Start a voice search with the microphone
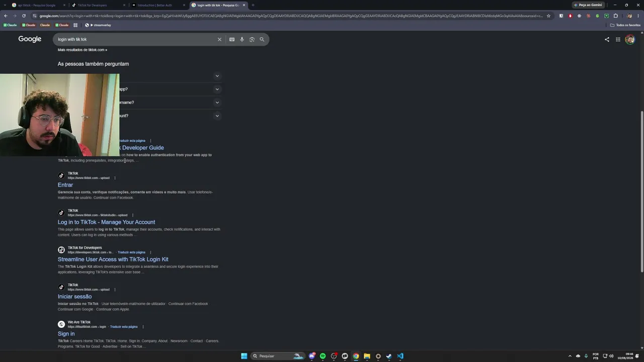 coord(242,39)
